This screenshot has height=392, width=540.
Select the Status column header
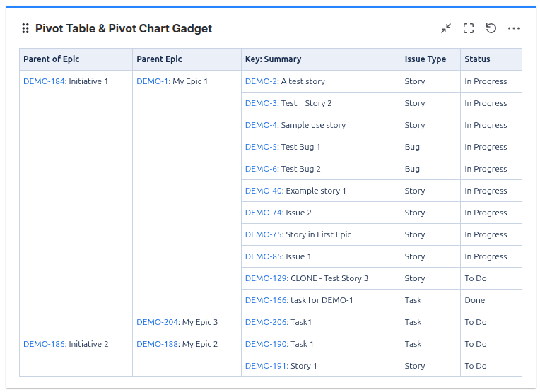pos(491,59)
